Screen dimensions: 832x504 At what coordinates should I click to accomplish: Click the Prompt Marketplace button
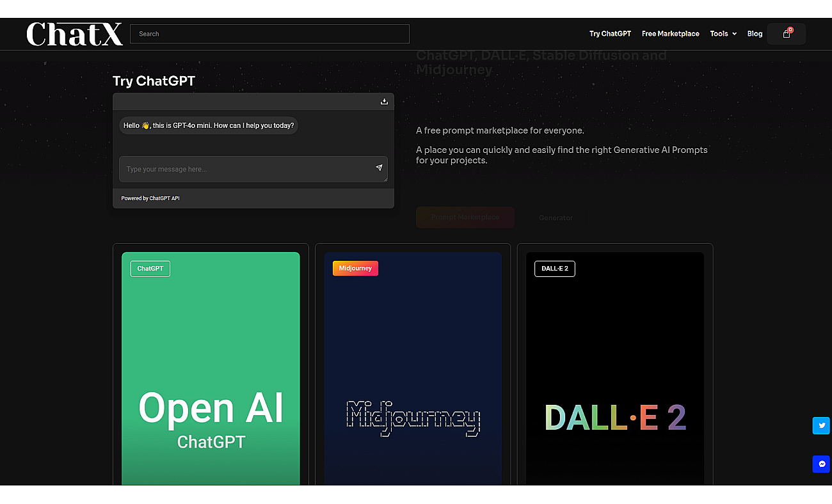point(465,217)
